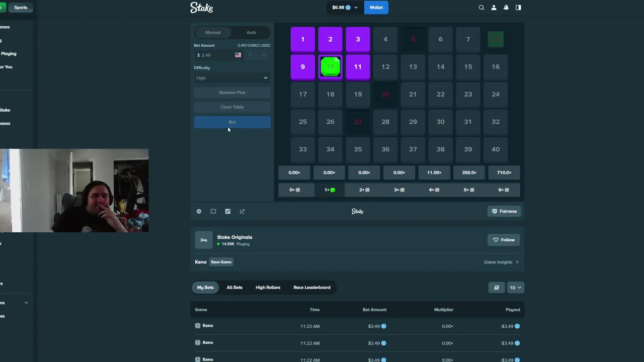The width and height of the screenshot is (644, 362).
Task: Click the Wallet button
Action: [x=376, y=8]
